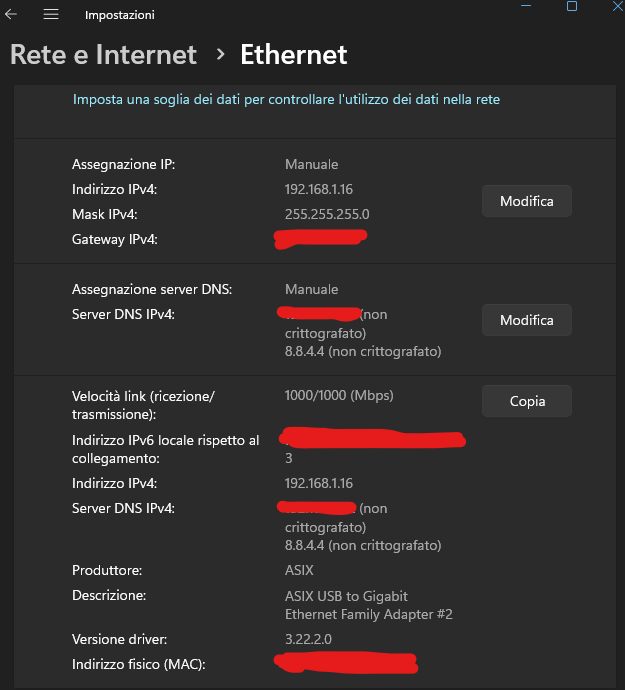Open the hamburger navigation menu
625x690 pixels.
point(51,15)
